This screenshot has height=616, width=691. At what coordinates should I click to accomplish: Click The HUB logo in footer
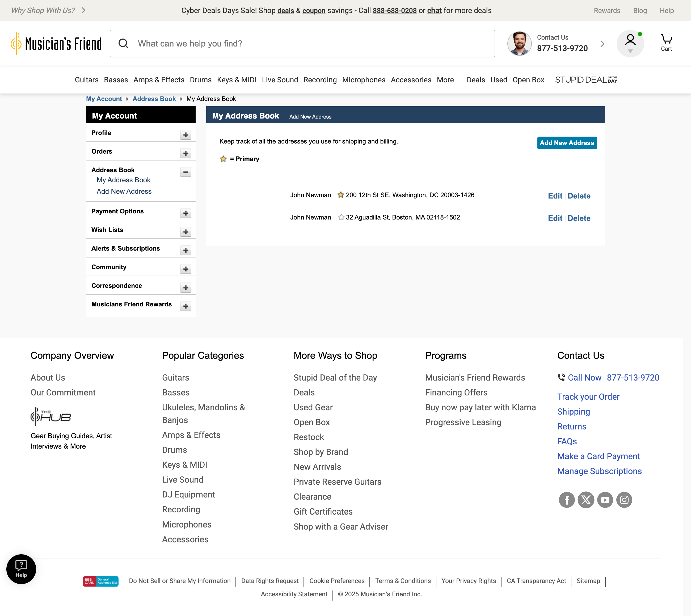[51, 417]
